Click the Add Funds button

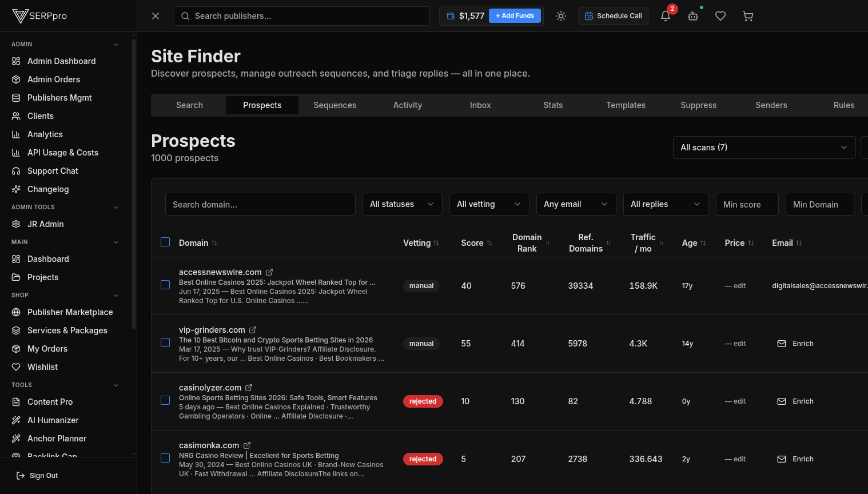(515, 15)
